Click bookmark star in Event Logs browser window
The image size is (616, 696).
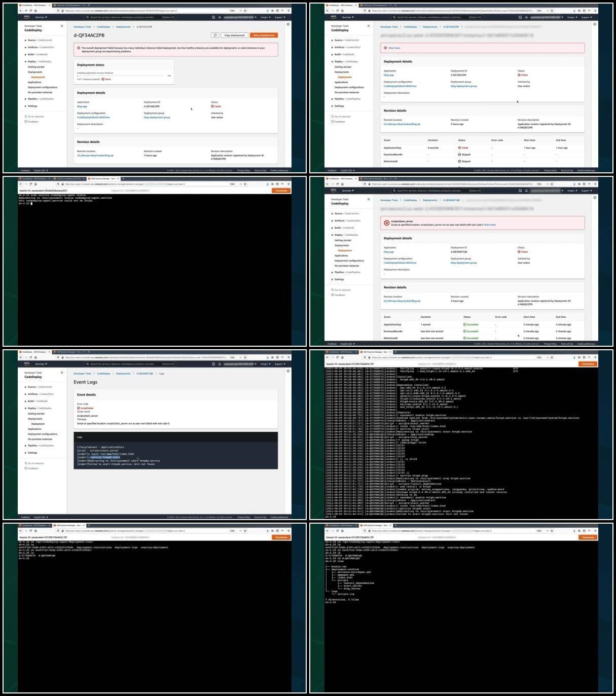click(x=245, y=357)
